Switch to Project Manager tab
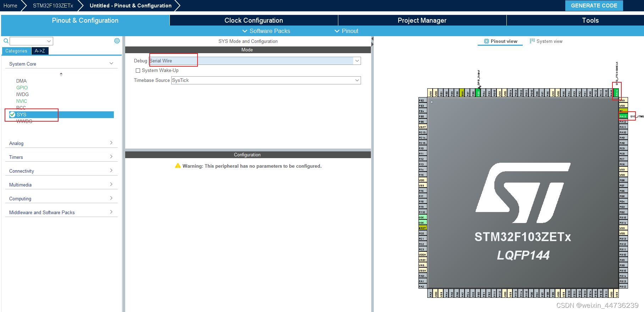The height and width of the screenshot is (312, 644). click(x=422, y=20)
